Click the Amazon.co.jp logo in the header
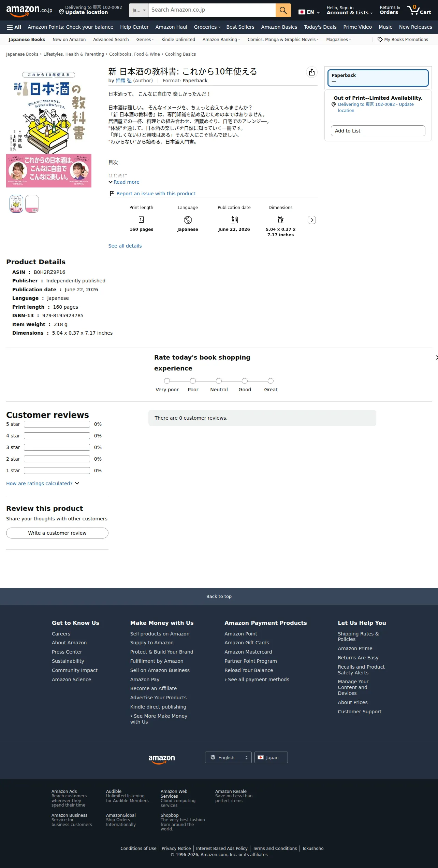The height and width of the screenshot is (868, 438). point(29,10)
